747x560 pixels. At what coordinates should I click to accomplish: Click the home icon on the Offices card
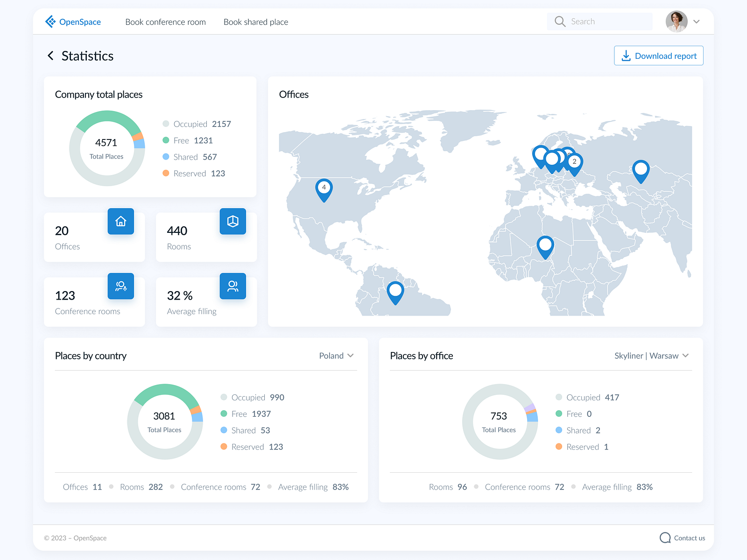[120, 222]
